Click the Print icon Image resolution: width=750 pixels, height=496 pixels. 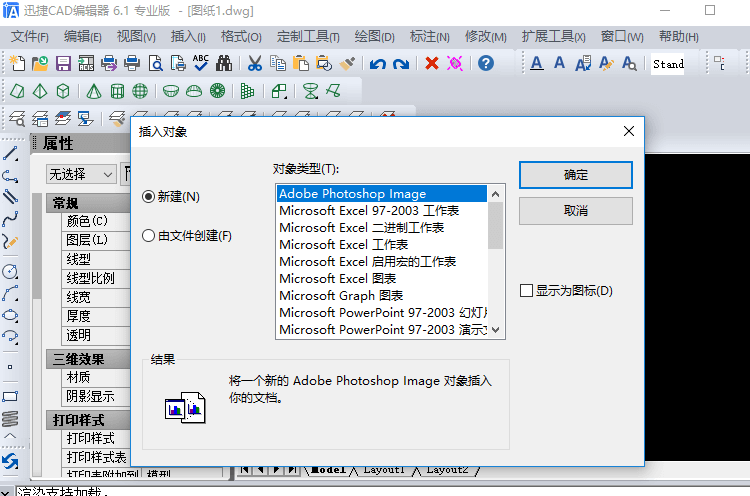(x=132, y=63)
